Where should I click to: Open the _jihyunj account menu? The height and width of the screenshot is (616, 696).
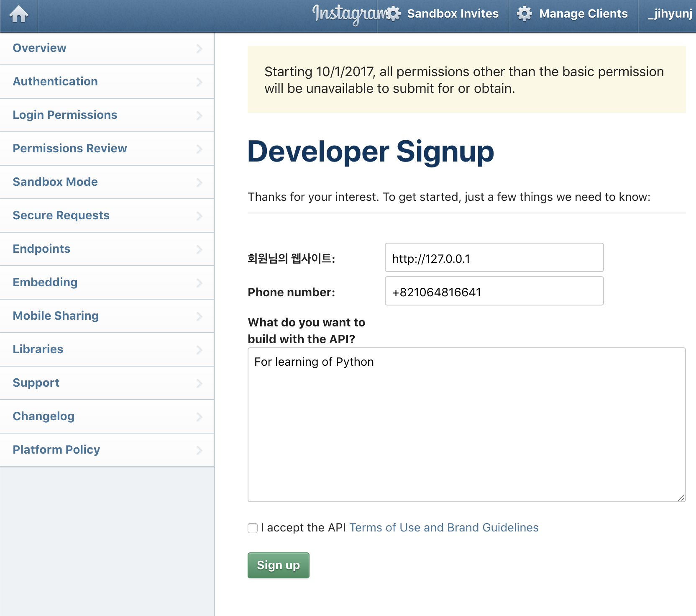(x=670, y=14)
